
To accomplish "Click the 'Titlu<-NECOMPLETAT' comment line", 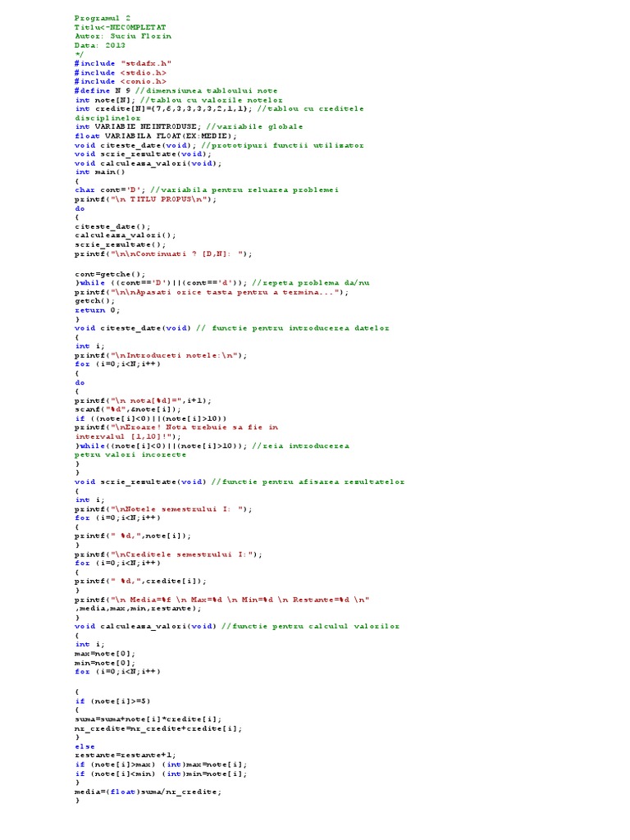I will [120, 27].
